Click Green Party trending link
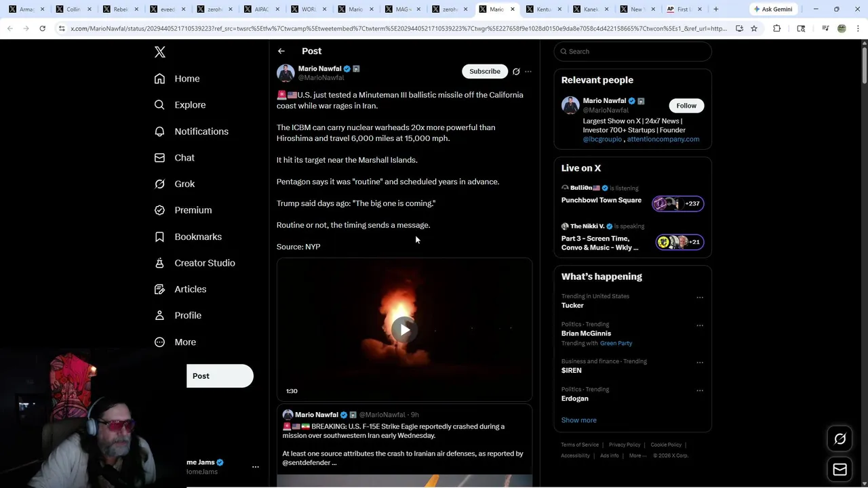This screenshot has width=868, height=488. pyautogui.click(x=616, y=344)
